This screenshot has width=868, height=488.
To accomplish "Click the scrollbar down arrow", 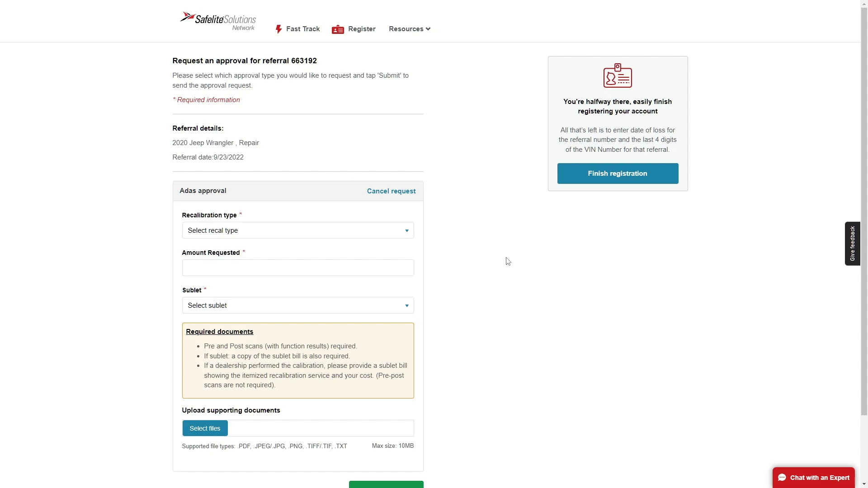I will [864, 484].
